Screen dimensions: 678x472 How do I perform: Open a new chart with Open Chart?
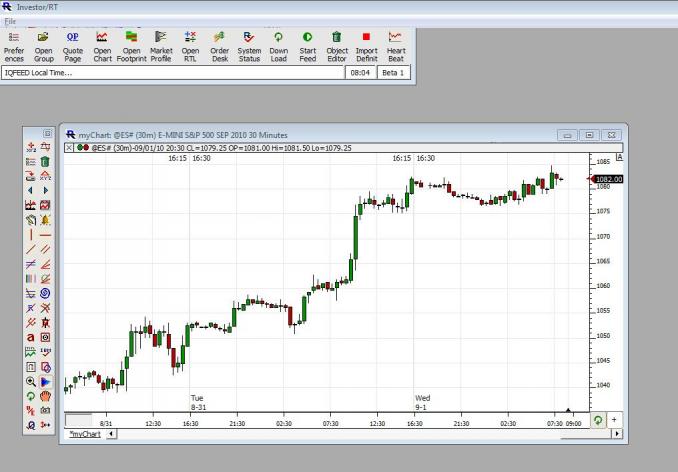coord(102,46)
